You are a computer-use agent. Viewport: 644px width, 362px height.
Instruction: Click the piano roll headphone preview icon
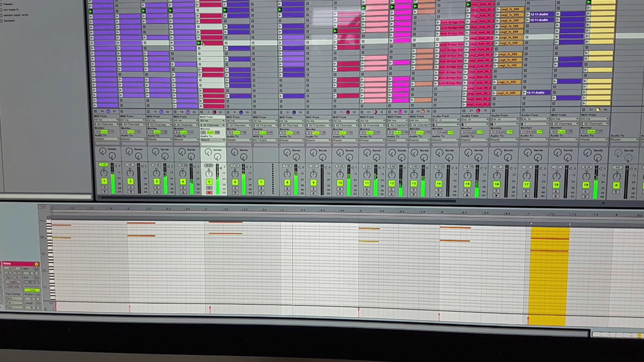coord(48,217)
